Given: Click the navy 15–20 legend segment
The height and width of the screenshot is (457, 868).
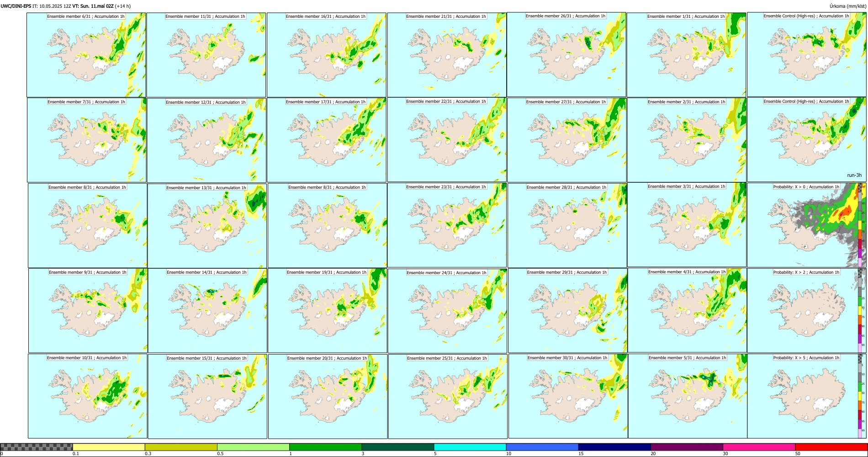Looking at the screenshot, I should (614, 447).
